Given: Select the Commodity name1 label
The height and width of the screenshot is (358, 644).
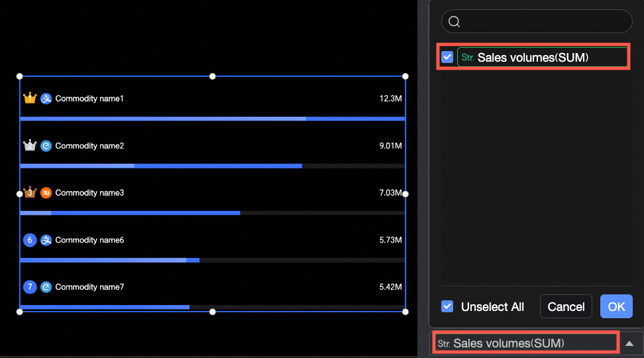Looking at the screenshot, I should coord(89,99).
